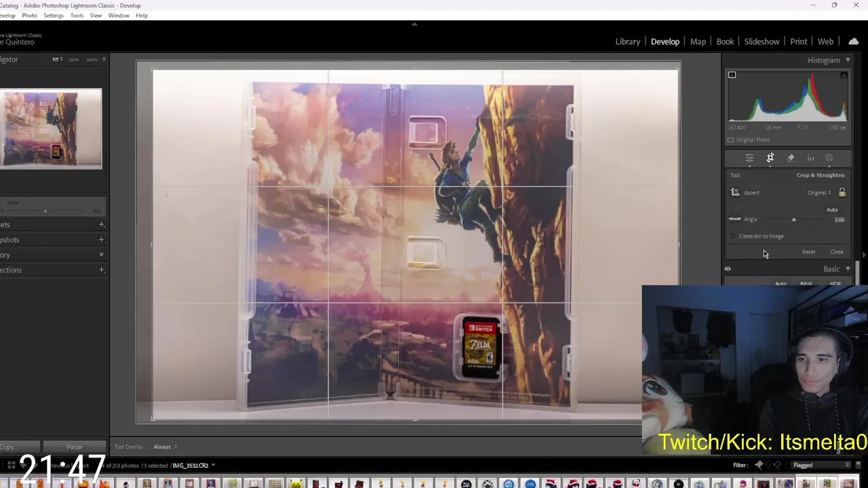This screenshot has width=868, height=488.
Task: Add a new preset with the plus icon
Action: pos(102,224)
